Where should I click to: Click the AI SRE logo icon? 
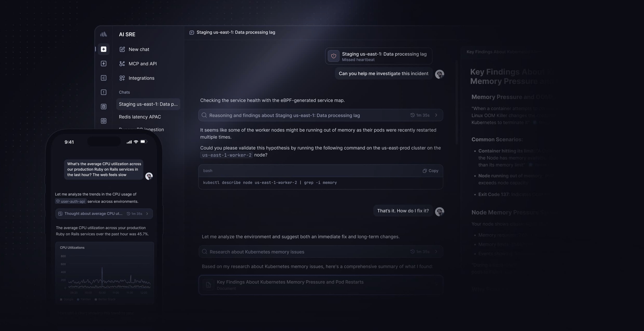coord(104,34)
